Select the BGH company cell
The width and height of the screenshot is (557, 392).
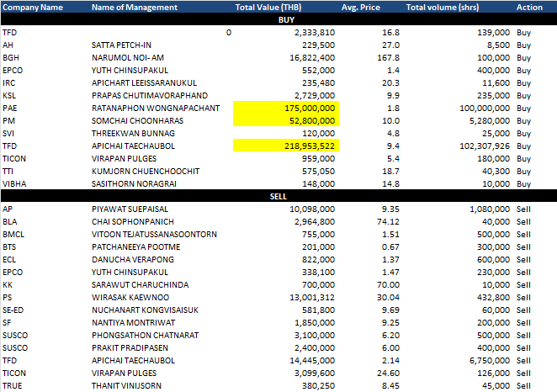coord(11,57)
